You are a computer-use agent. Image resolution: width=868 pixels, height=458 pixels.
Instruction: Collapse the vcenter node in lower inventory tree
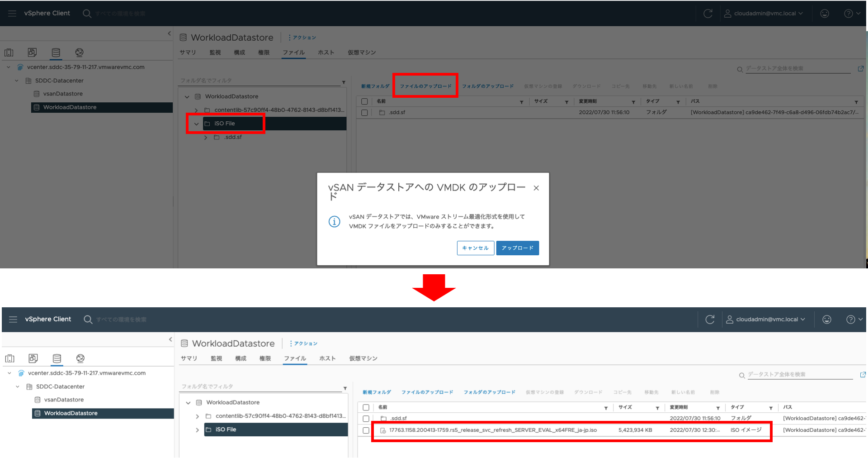pyautogui.click(x=9, y=373)
